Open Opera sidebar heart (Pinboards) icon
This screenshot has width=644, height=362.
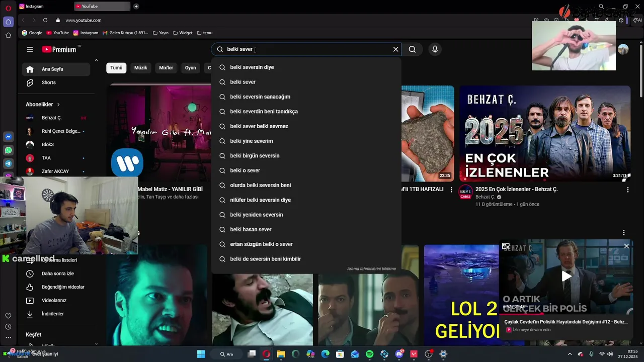[8, 316]
